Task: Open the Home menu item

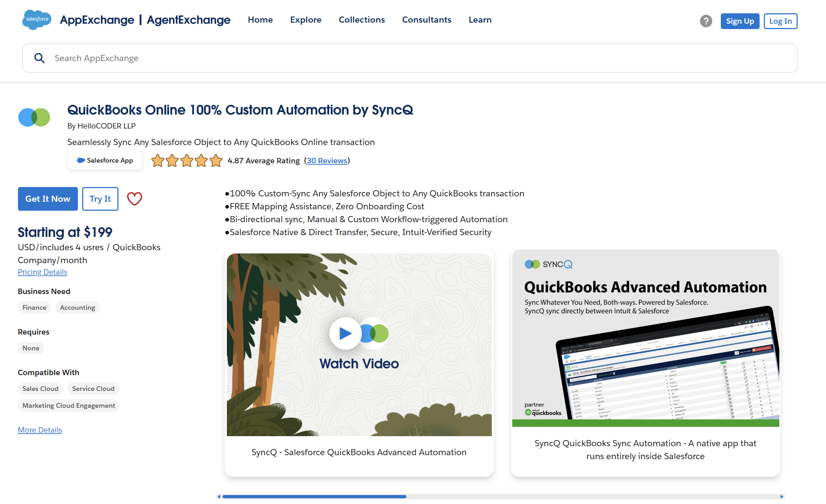Action: [260, 20]
